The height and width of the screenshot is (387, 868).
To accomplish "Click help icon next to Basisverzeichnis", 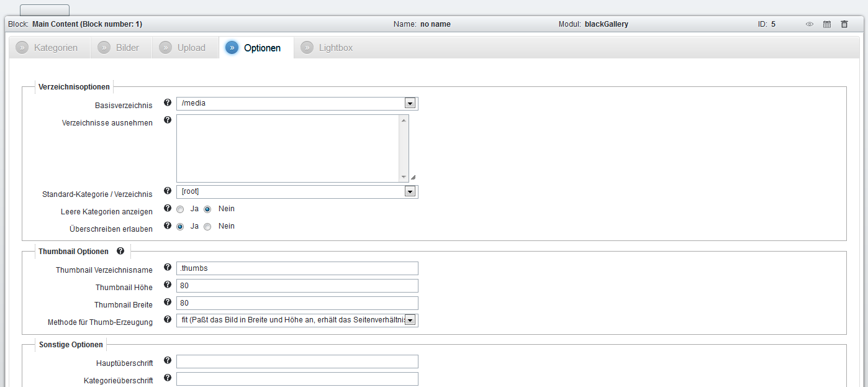I will point(167,103).
